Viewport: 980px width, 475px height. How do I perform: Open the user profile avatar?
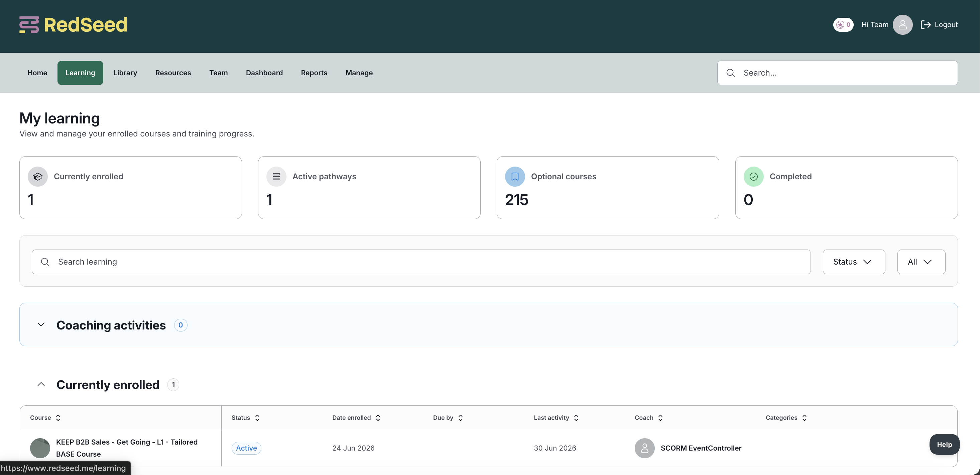[x=902, y=25]
